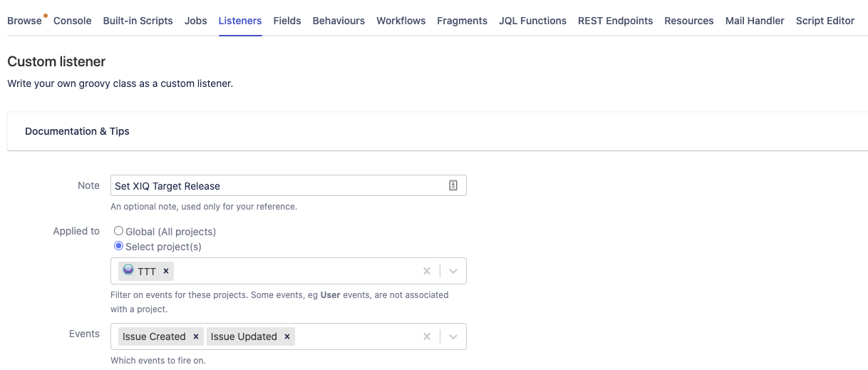Open the Browse tab
Image resolution: width=868 pixels, height=370 pixels.
coord(25,21)
